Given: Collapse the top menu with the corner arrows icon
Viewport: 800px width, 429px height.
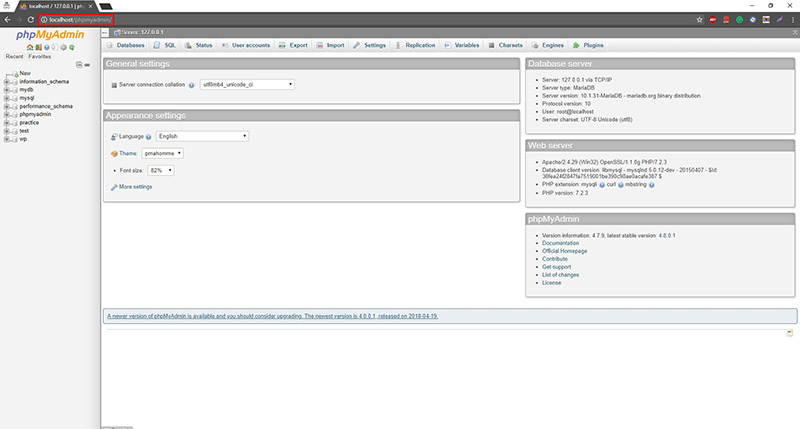Looking at the screenshot, I should click(x=795, y=32).
